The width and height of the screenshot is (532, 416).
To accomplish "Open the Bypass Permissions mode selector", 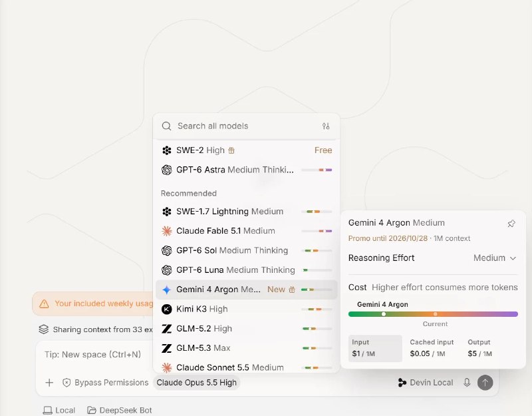I will tap(106, 383).
